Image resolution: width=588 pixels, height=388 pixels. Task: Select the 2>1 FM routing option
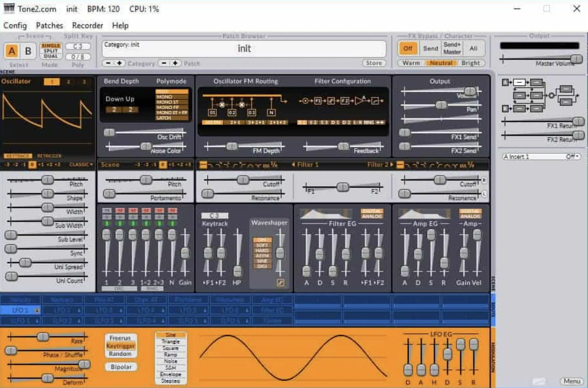point(235,122)
